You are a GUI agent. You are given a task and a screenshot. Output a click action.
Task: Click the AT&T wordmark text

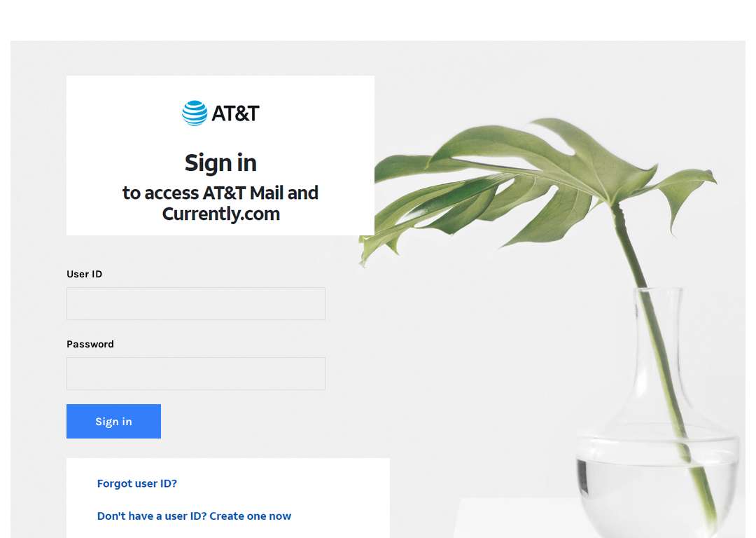click(235, 114)
